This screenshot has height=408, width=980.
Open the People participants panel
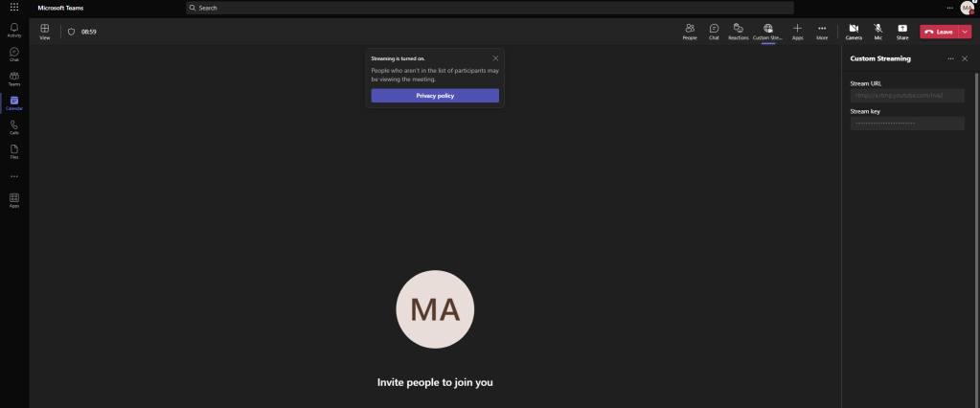pos(689,31)
